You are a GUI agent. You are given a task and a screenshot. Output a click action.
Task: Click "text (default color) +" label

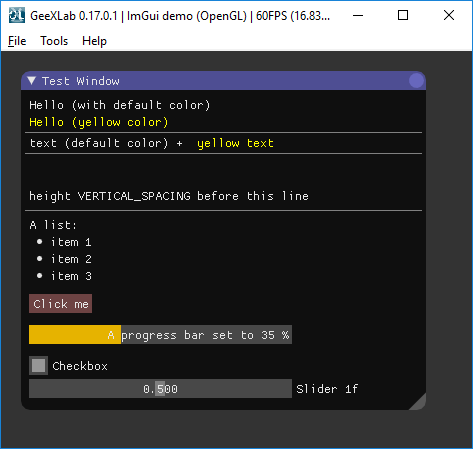(x=106, y=143)
